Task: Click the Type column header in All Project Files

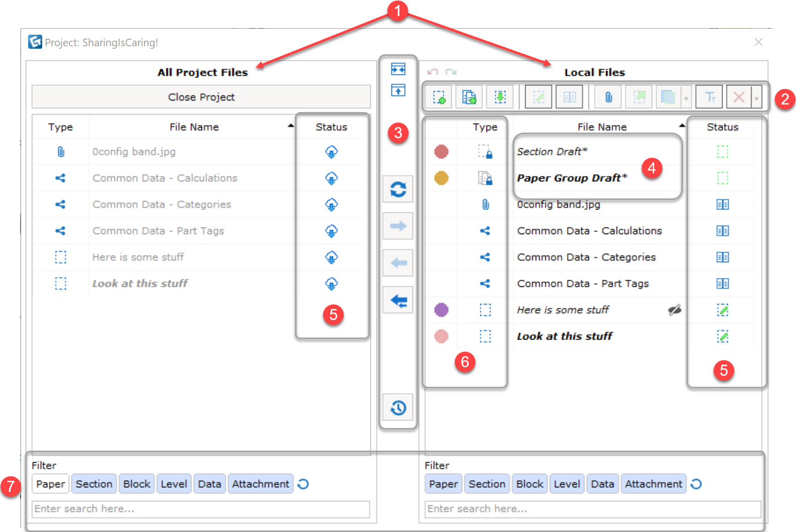Action: (60, 127)
